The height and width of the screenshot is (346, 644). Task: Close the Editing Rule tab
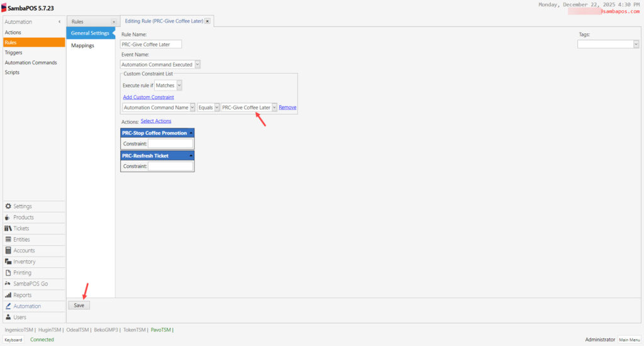[208, 21]
